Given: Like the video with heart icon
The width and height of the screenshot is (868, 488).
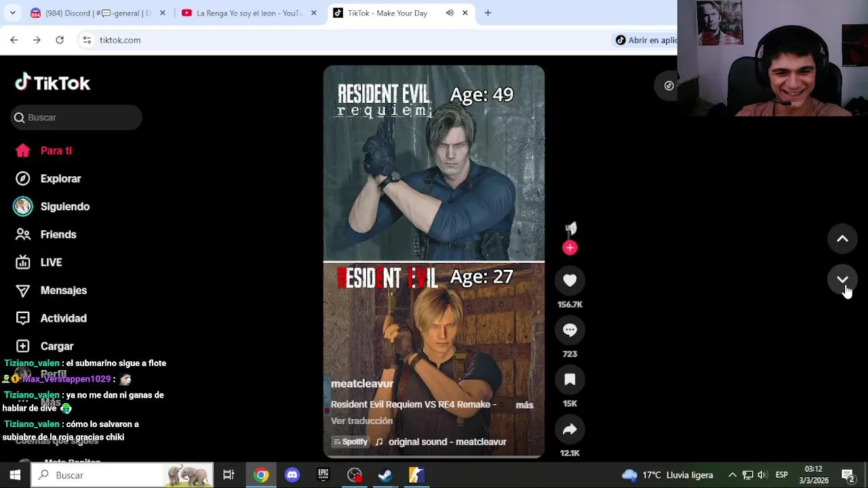Looking at the screenshot, I should (570, 281).
